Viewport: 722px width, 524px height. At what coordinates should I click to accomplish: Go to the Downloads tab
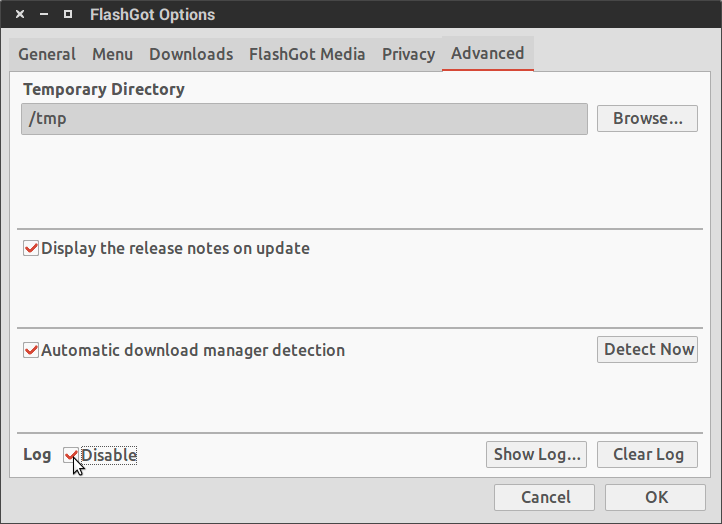tap(191, 54)
